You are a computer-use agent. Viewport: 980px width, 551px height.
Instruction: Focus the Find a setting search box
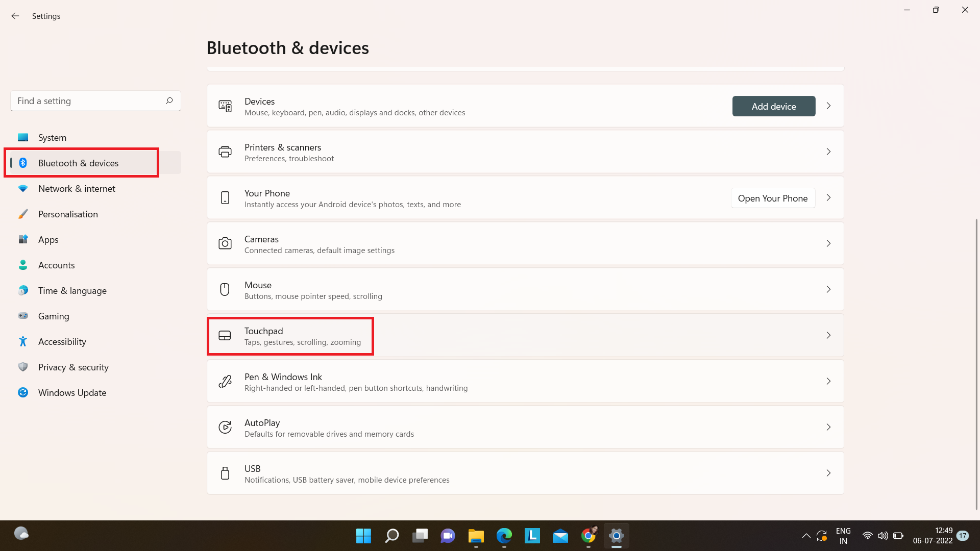[87, 101]
